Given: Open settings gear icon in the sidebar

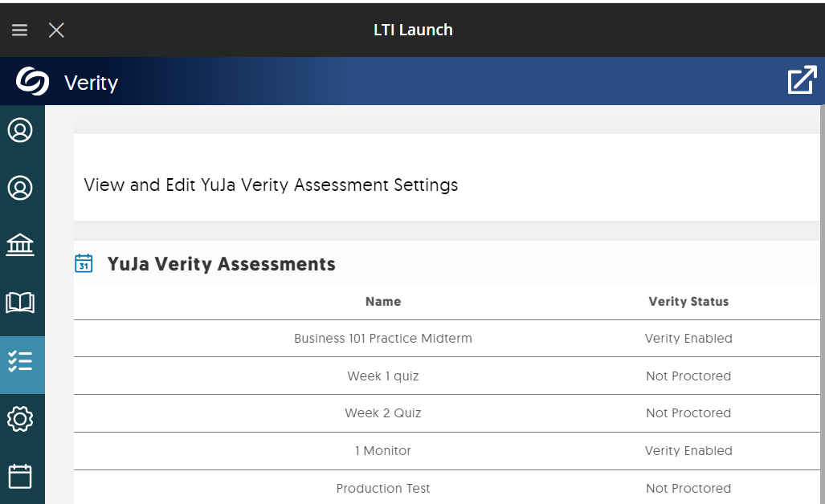Looking at the screenshot, I should click(x=20, y=419).
